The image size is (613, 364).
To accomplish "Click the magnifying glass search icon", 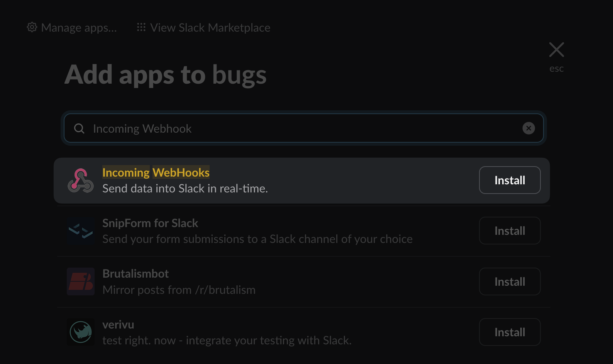I will point(79,128).
